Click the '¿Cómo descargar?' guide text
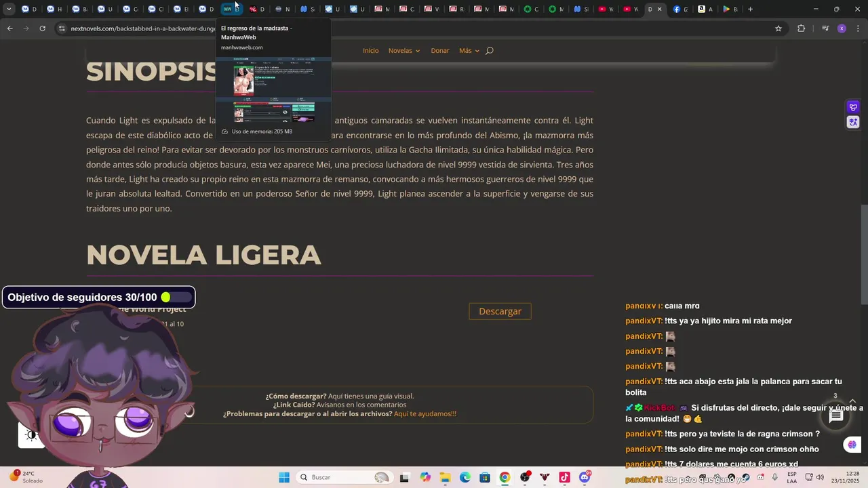 (296, 396)
